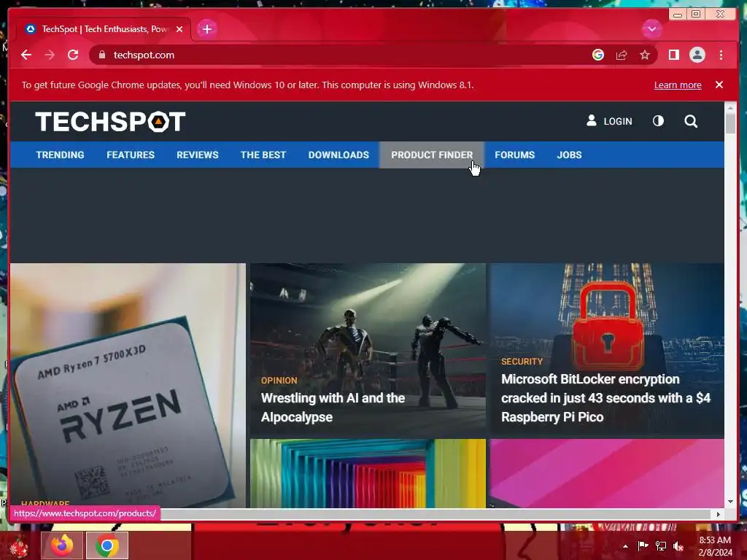Bookmark this tab with the star icon

pyautogui.click(x=645, y=55)
